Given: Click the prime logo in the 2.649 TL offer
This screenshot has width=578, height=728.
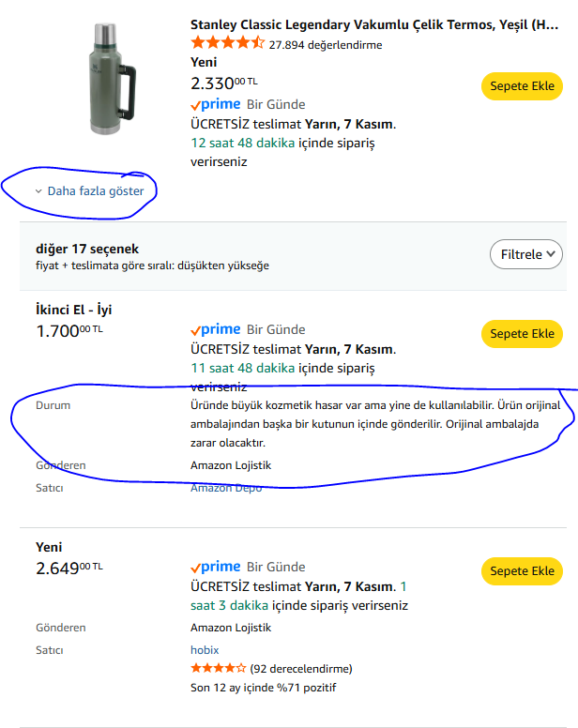Looking at the screenshot, I should 215,567.
